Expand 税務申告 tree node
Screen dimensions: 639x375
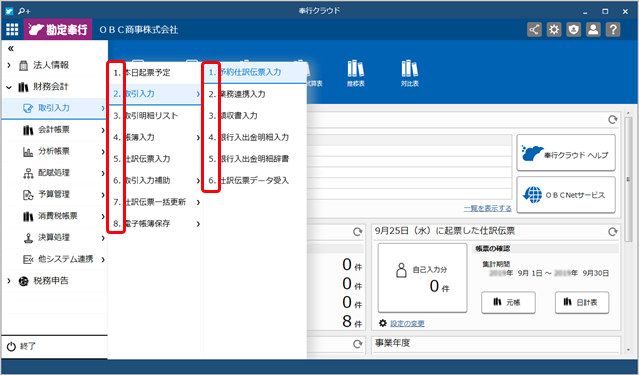(x=9, y=280)
